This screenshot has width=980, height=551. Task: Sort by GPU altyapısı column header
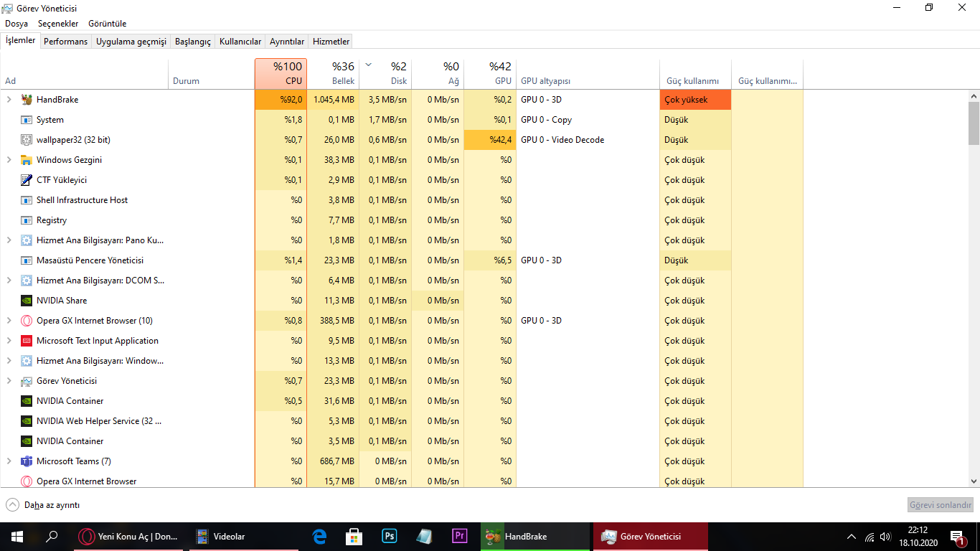point(588,74)
